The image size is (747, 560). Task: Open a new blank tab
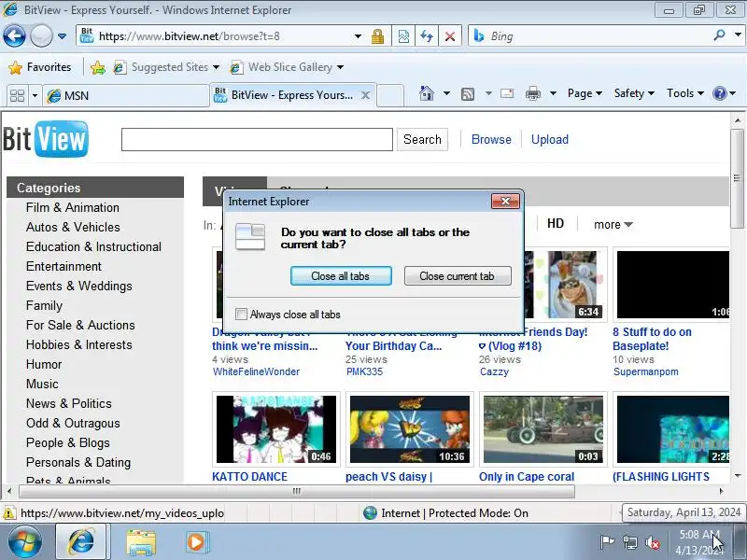tap(390, 95)
